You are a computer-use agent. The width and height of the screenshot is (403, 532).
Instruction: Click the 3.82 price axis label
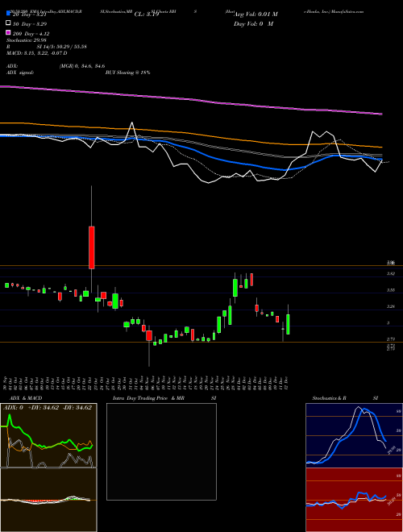point(390,273)
